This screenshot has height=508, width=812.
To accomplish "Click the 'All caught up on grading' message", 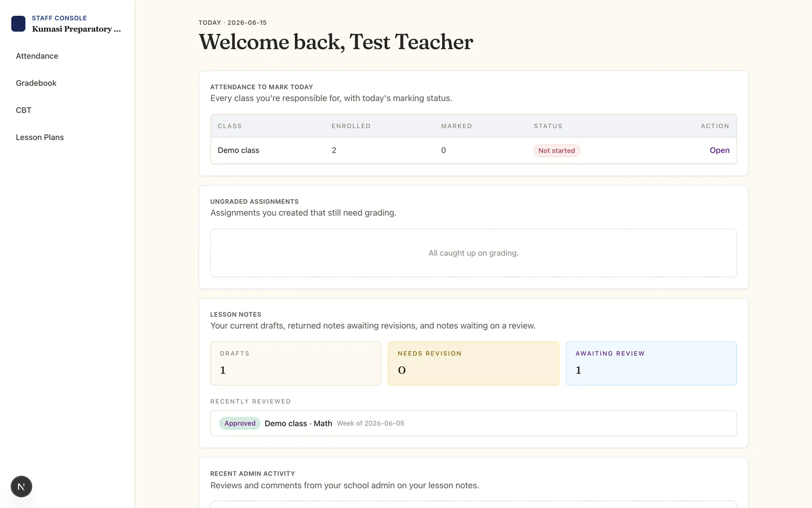I will click(x=473, y=253).
